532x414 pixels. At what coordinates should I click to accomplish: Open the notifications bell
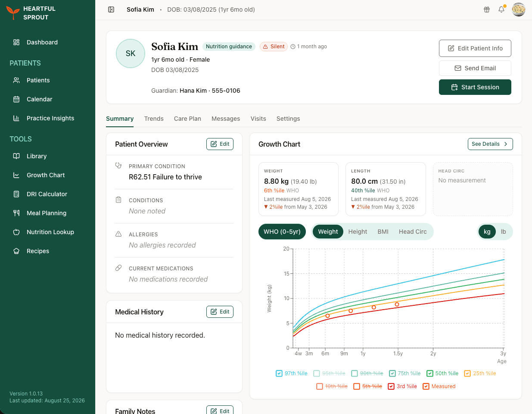coord(501,9)
